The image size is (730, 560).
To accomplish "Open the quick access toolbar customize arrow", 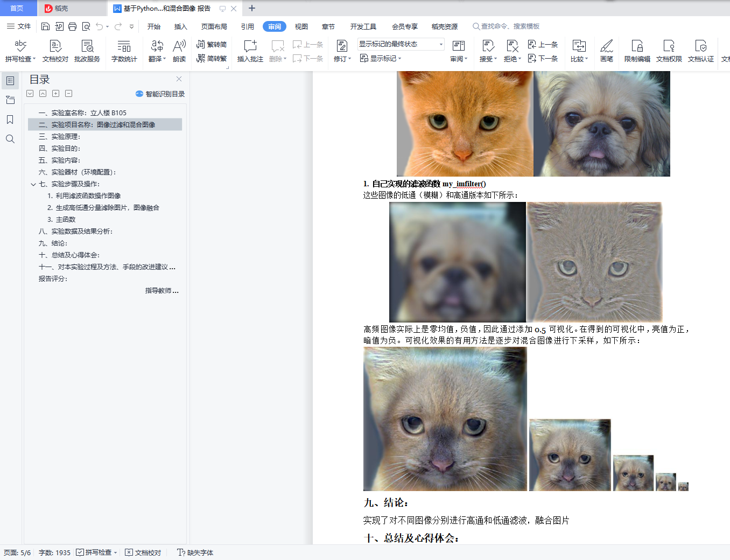I will point(131,26).
